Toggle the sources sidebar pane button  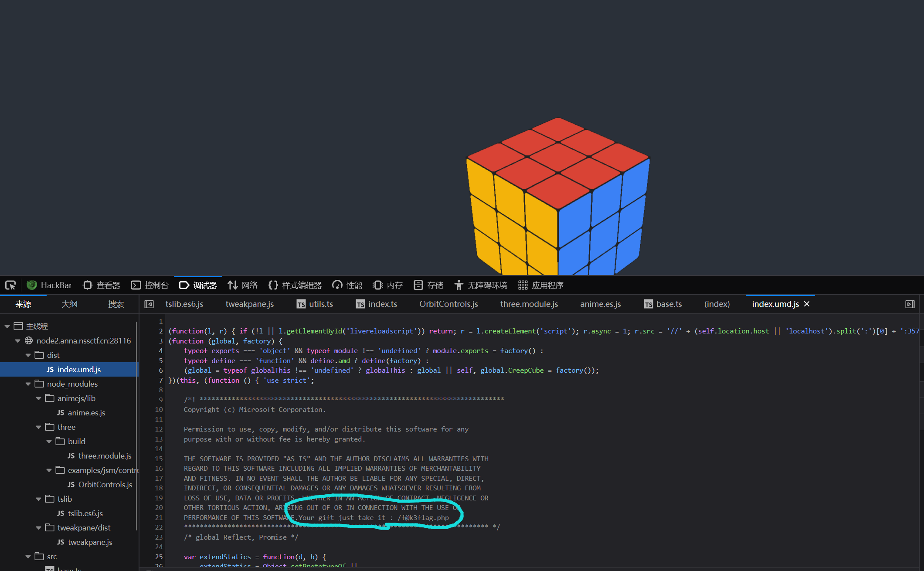click(x=149, y=304)
